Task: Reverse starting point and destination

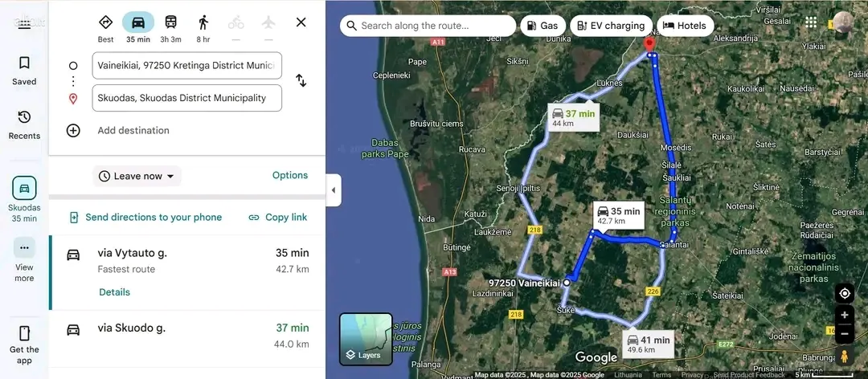Action: 301,81
